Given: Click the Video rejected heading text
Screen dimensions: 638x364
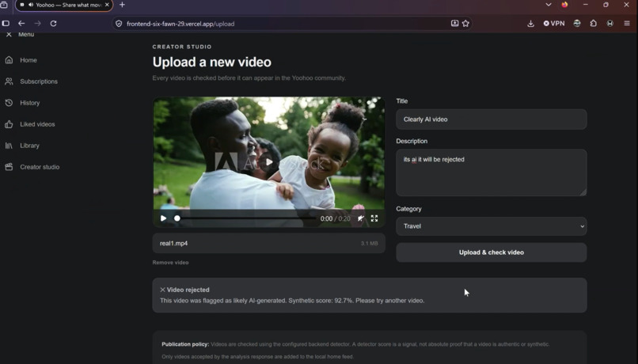Looking at the screenshot, I should click(x=188, y=290).
